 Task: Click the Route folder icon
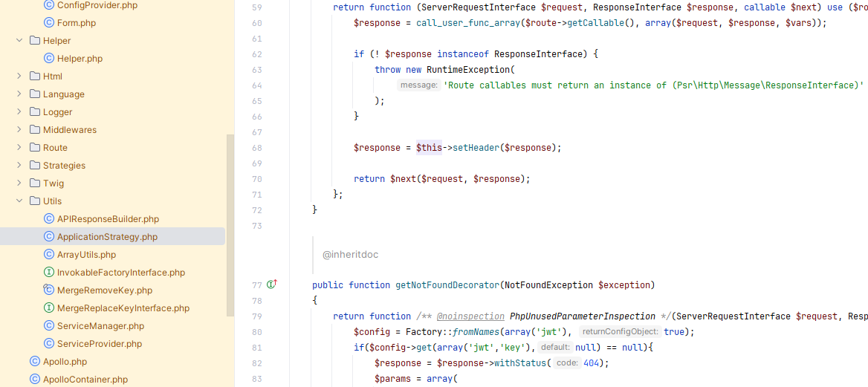coord(35,148)
